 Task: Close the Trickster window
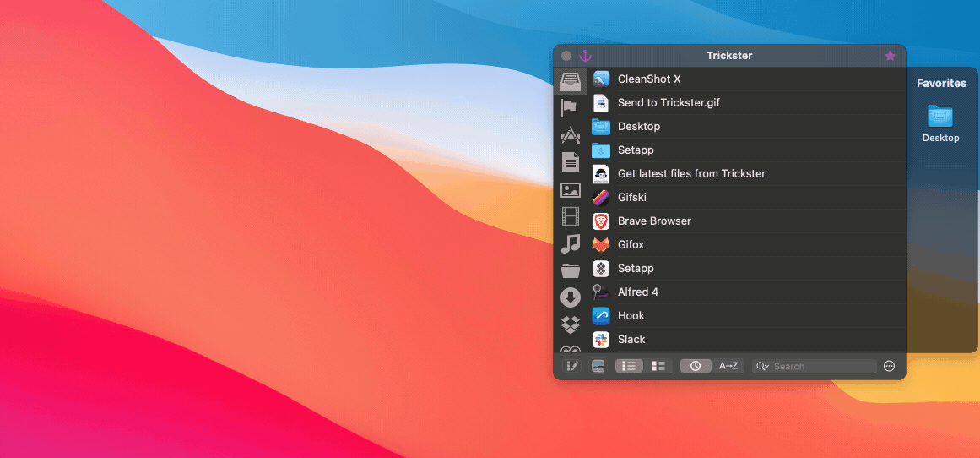tap(566, 56)
